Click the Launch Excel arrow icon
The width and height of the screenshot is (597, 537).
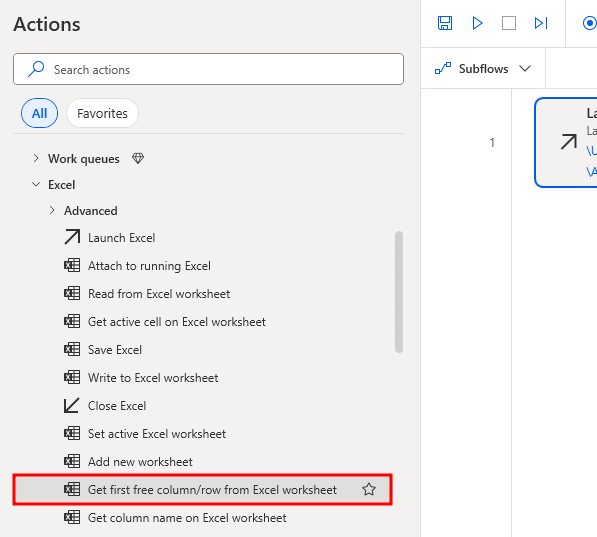click(x=72, y=237)
